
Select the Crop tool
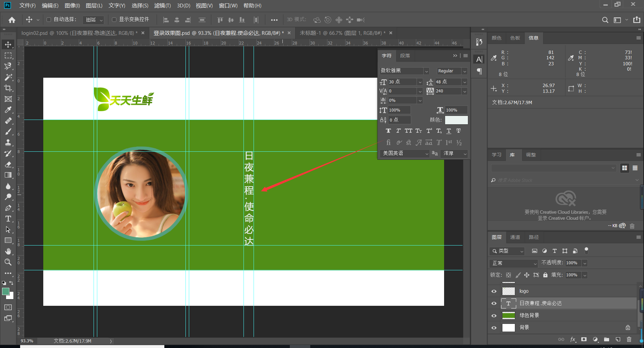pos(8,88)
